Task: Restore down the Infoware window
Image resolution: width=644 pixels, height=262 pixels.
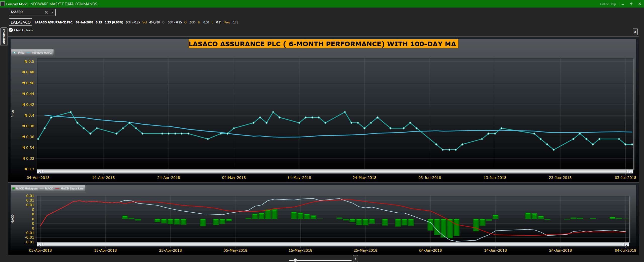Action: pos(631,4)
